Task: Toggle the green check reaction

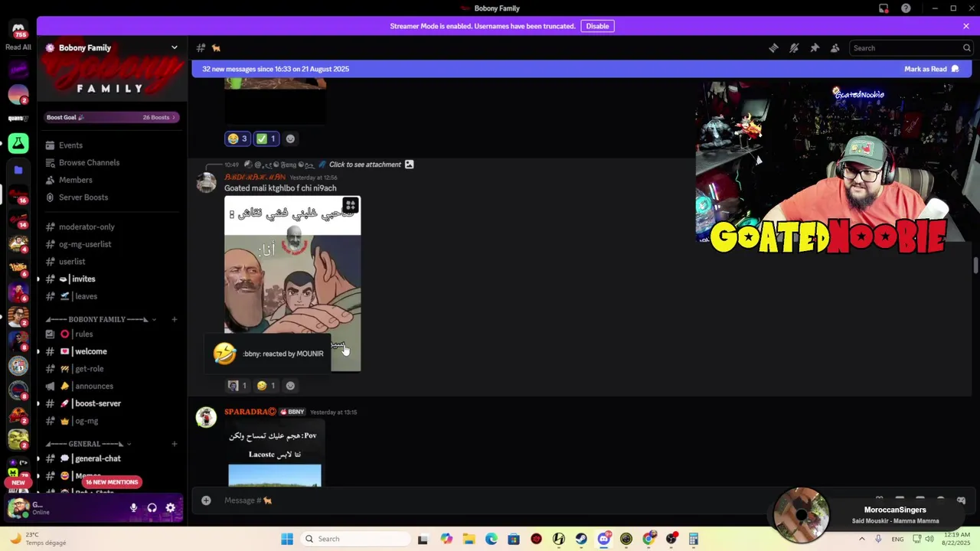Action: [x=266, y=139]
